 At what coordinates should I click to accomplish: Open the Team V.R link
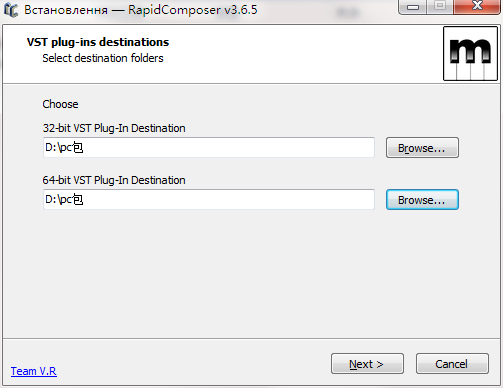click(x=34, y=371)
